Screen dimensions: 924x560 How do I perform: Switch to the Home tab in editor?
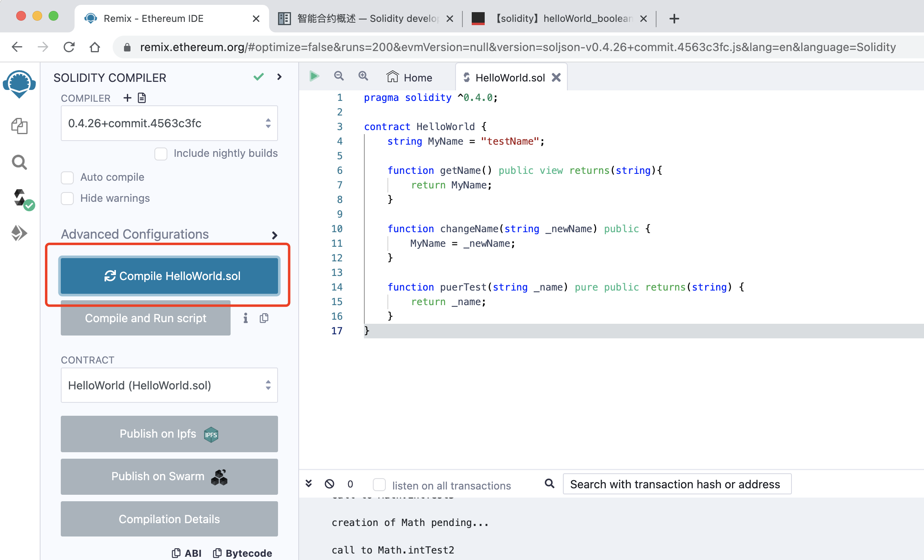pos(418,77)
